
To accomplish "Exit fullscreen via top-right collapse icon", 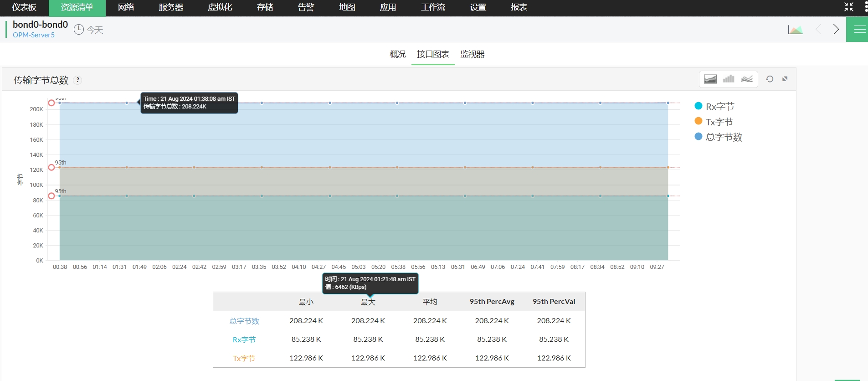I will pos(849,7).
